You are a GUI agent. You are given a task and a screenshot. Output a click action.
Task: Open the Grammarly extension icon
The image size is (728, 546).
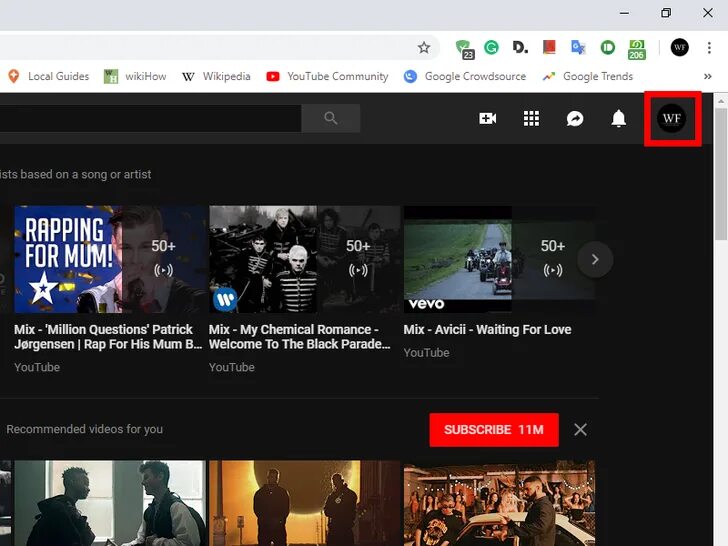pyautogui.click(x=491, y=47)
